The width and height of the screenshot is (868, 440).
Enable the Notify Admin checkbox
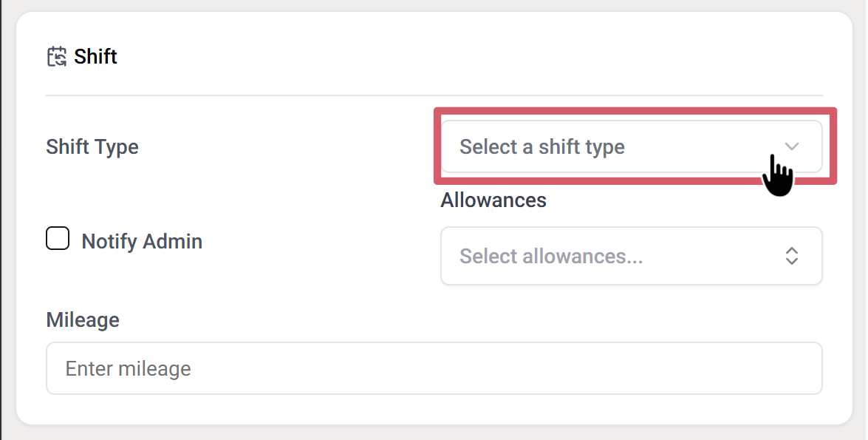(58, 239)
